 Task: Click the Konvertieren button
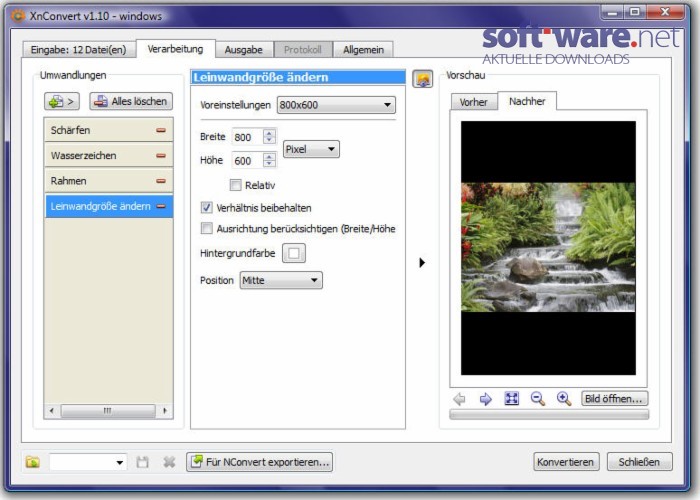(565, 462)
